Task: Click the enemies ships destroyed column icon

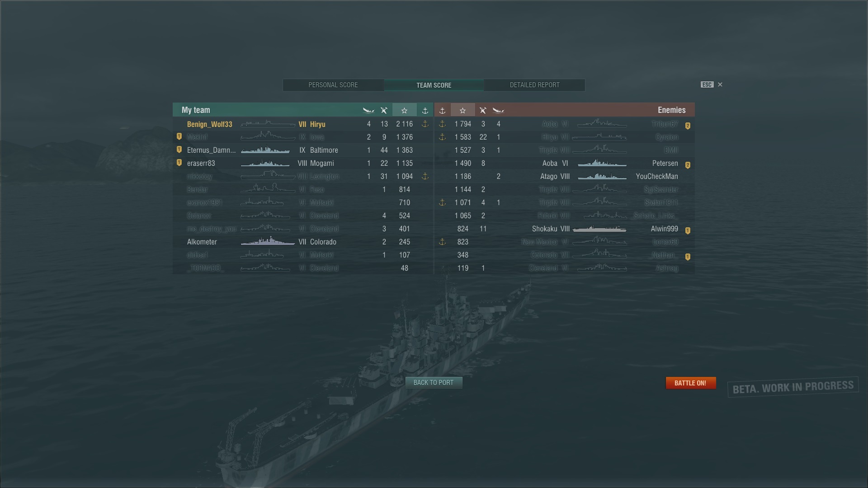Action: (483, 110)
